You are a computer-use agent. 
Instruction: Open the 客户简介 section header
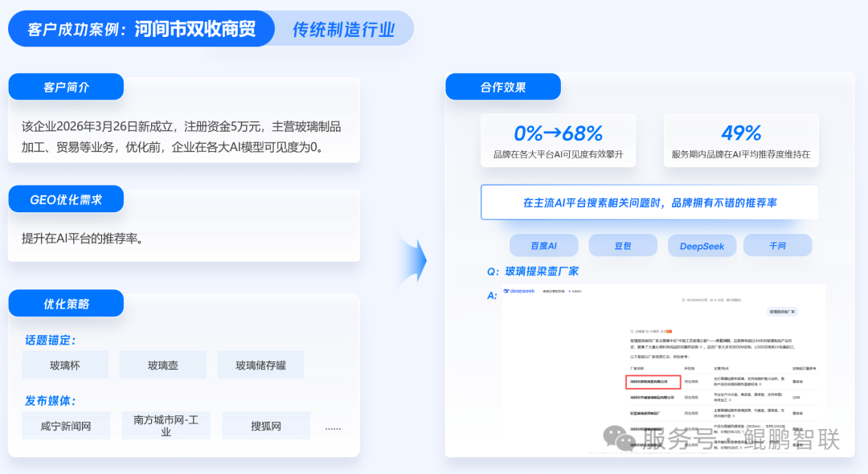tap(66, 87)
